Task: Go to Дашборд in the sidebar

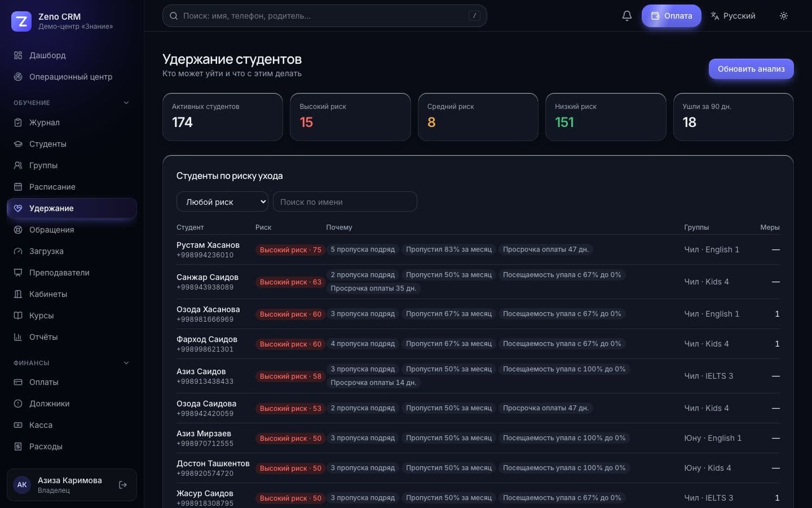Action: tap(72, 55)
